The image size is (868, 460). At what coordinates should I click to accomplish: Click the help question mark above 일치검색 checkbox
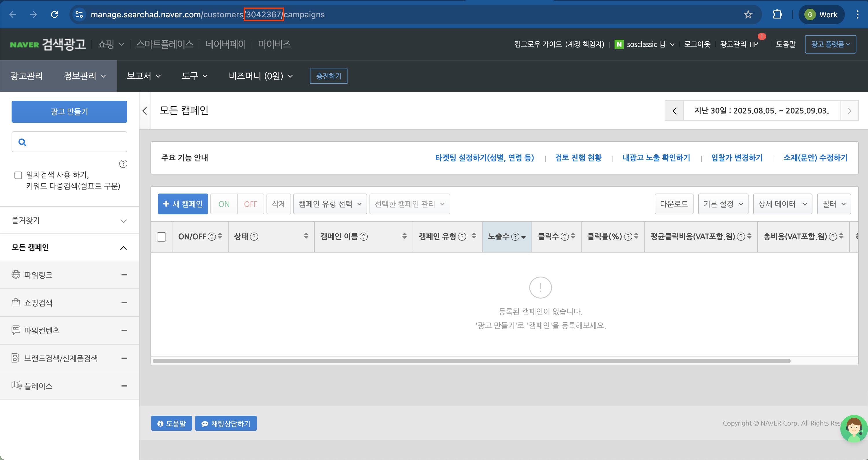pyautogui.click(x=123, y=164)
